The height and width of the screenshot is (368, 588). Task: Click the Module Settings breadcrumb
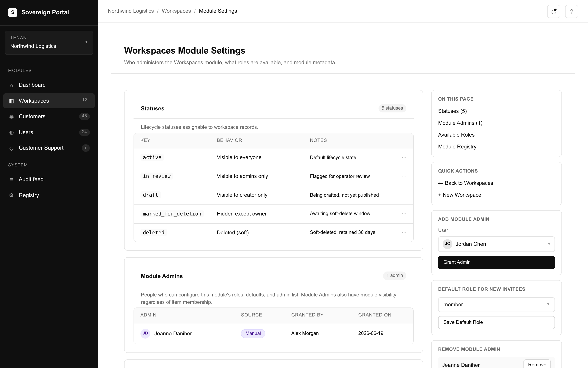[218, 11]
